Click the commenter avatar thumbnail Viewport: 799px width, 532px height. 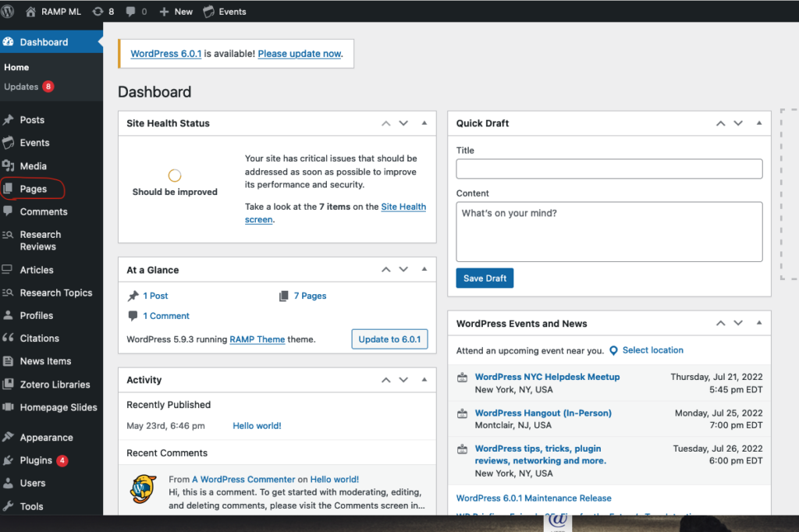pyautogui.click(x=144, y=490)
